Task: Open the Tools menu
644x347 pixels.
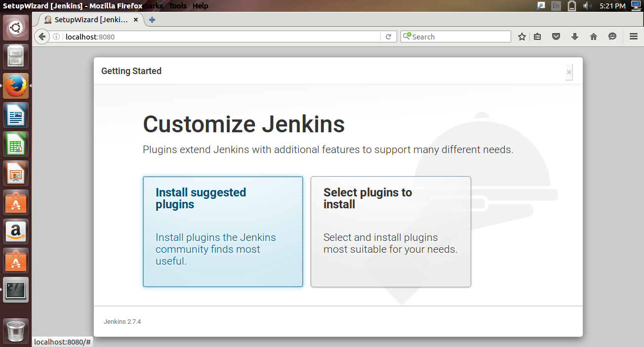Action: (x=177, y=5)
